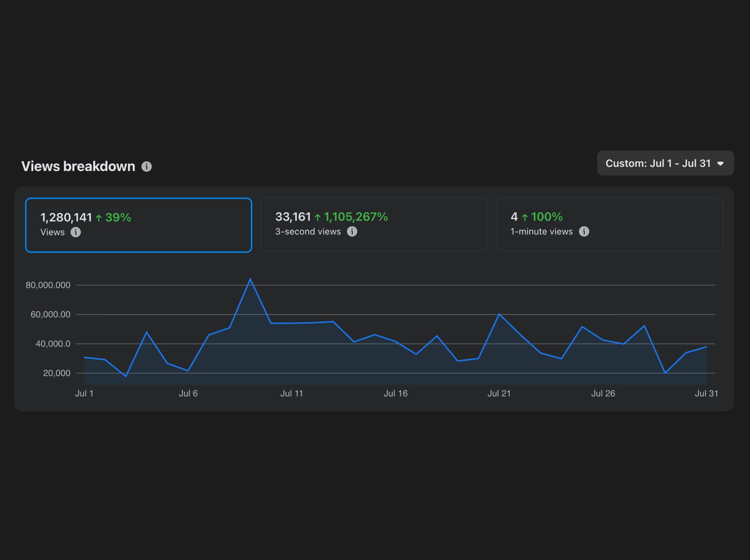Select the 3-second views metric card
Viewport: 750px width, 560px height.
374,225
